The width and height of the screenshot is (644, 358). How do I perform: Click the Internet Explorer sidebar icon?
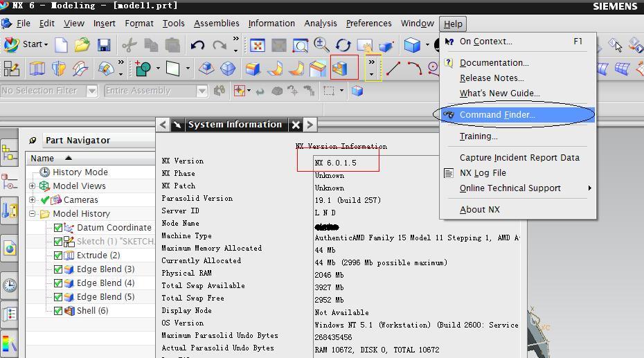pos(10,249)
